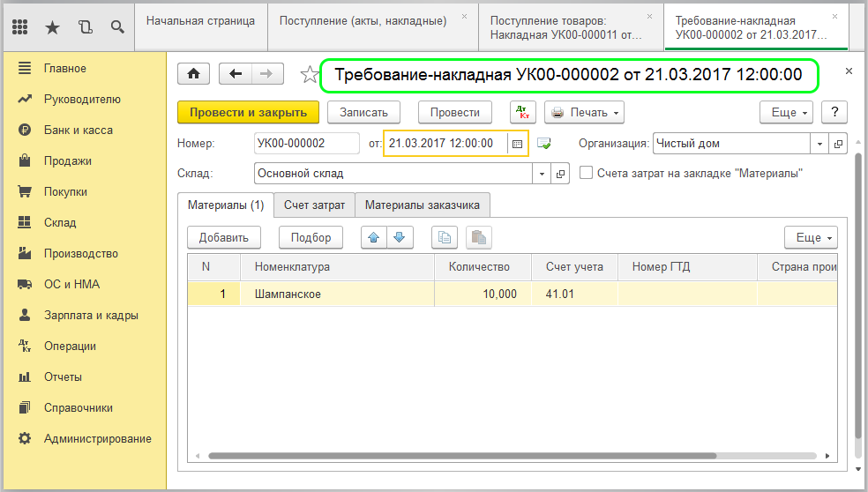
Task: Click Добавить to add a row
Action: tap(224, 238)
